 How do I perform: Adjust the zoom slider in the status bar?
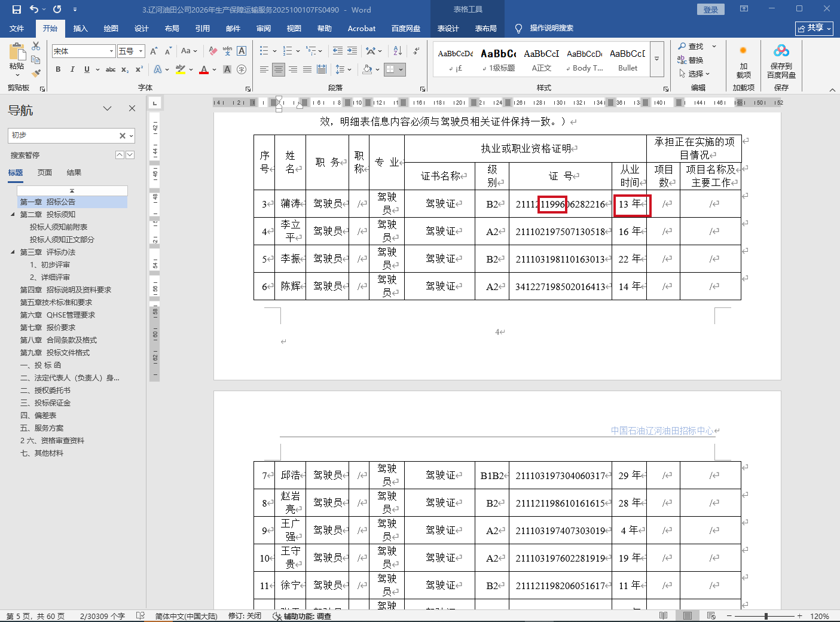(x=766, y=616)
